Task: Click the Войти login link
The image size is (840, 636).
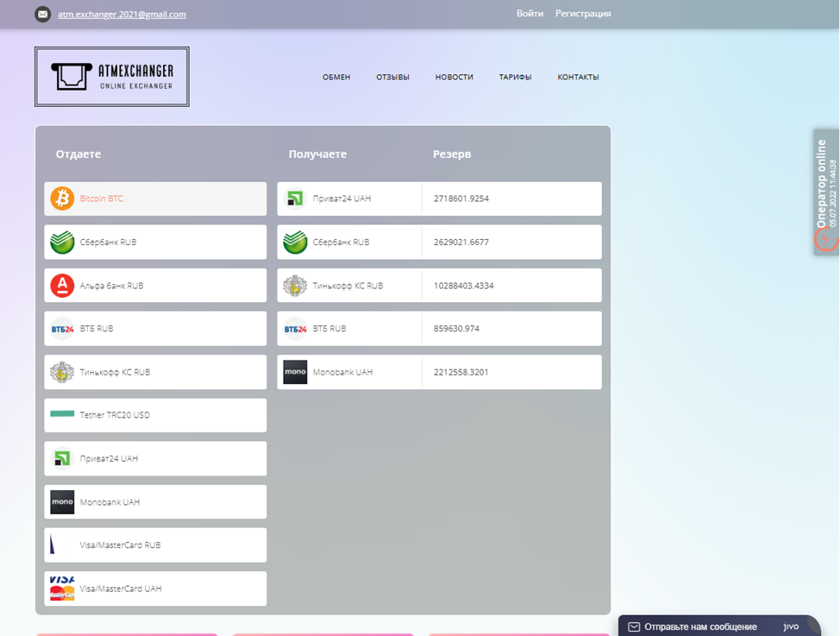Action: (530, 14)
